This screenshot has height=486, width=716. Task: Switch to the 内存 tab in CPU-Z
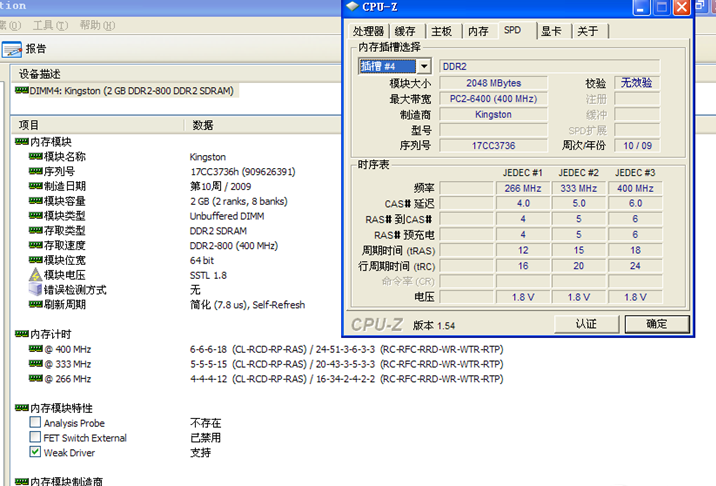(x=478, y=31)
